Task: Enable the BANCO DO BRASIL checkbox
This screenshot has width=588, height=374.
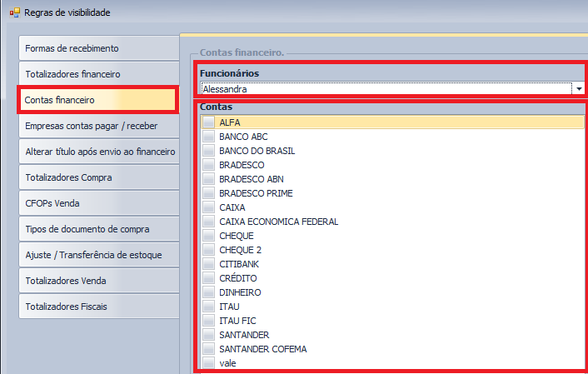Action: click(x=208, y=151)
